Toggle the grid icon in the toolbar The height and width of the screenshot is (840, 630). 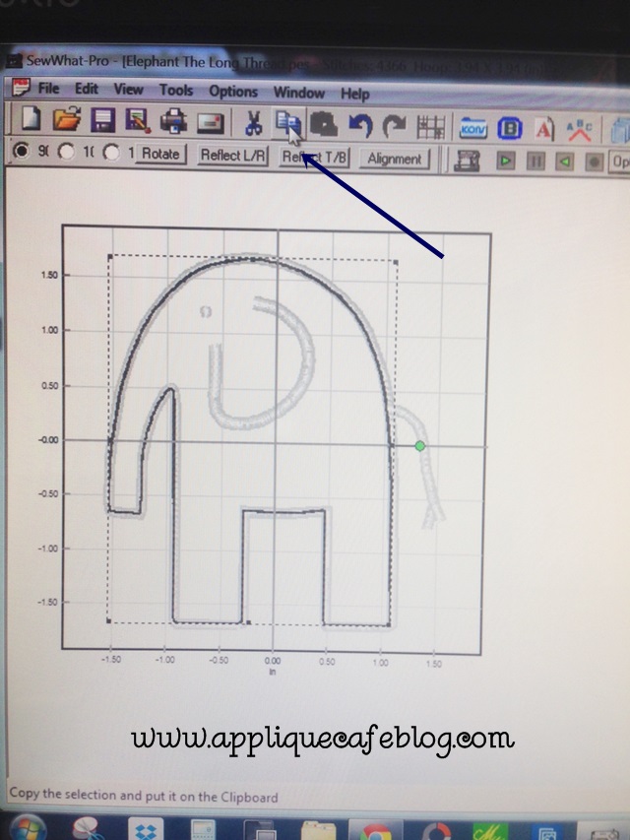click(430, 127)
